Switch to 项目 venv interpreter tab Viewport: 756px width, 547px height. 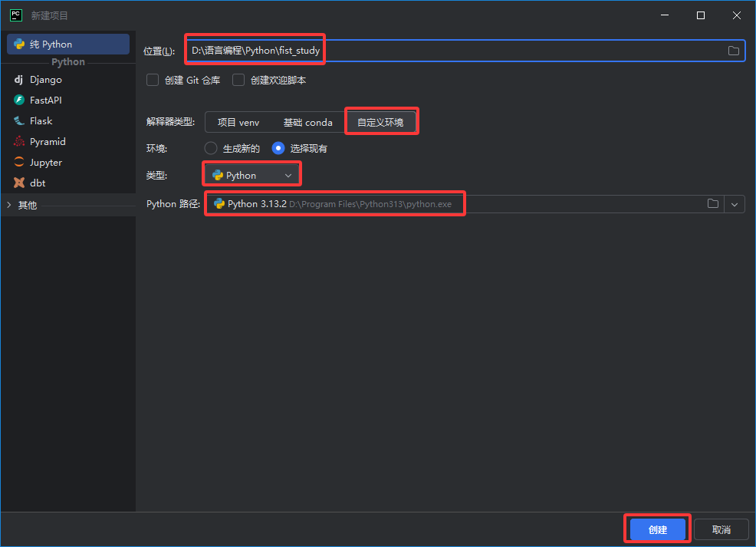point(238,123)
